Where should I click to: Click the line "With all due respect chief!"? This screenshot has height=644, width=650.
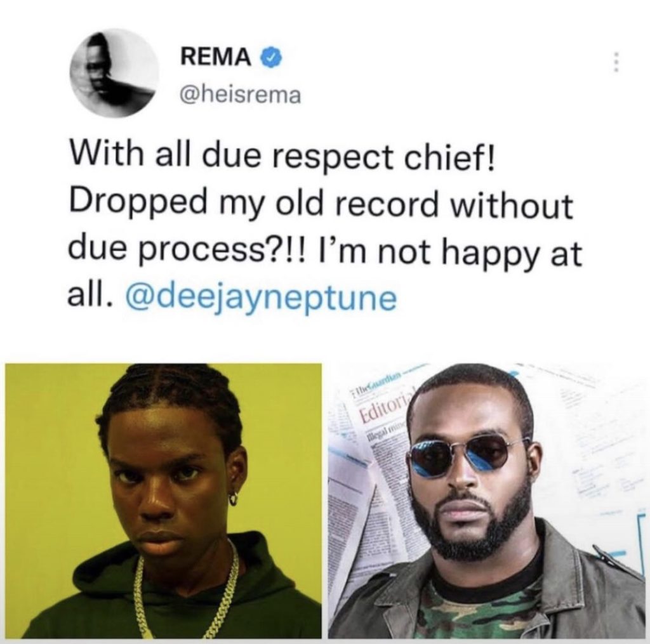pos(282,160)
